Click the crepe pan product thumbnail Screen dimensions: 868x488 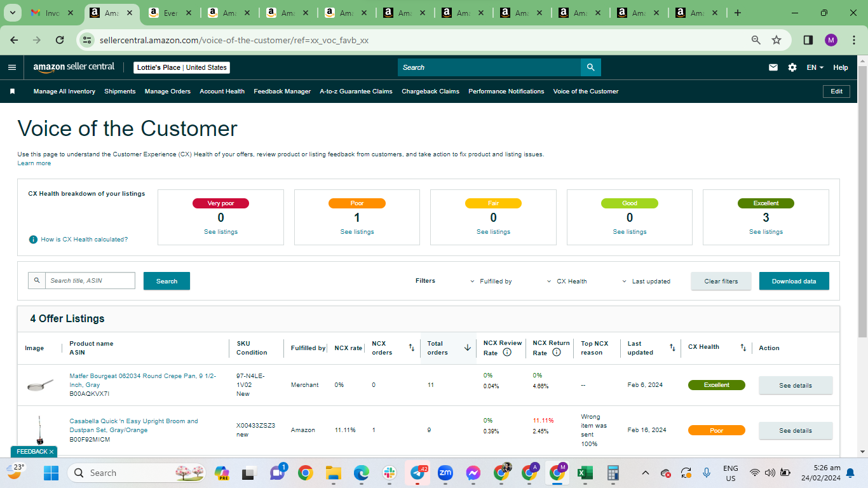[41, 385]
